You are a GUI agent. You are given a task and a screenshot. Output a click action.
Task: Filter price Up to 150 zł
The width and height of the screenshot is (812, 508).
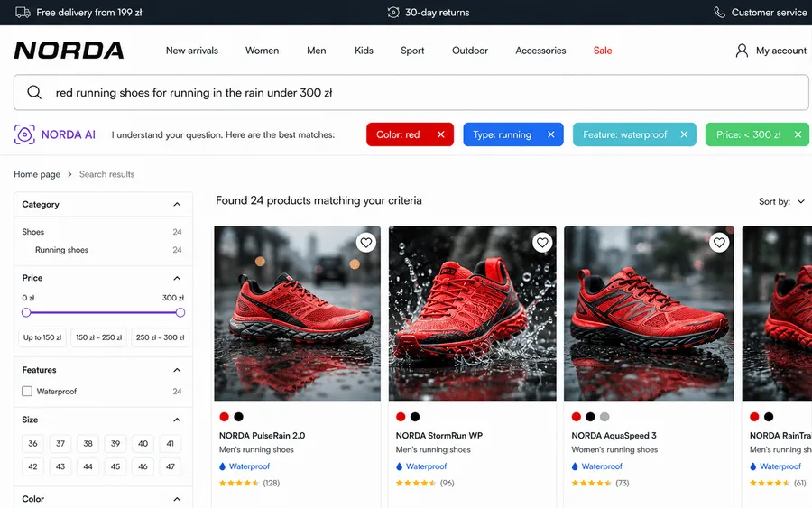point(42,337)
